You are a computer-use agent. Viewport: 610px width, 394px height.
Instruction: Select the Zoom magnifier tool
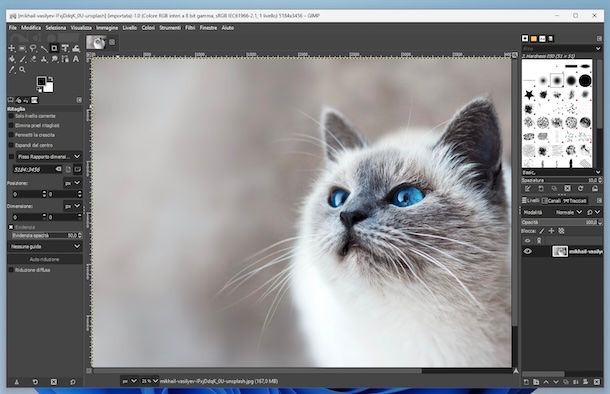pyautogui.click(x=22, y=70)
